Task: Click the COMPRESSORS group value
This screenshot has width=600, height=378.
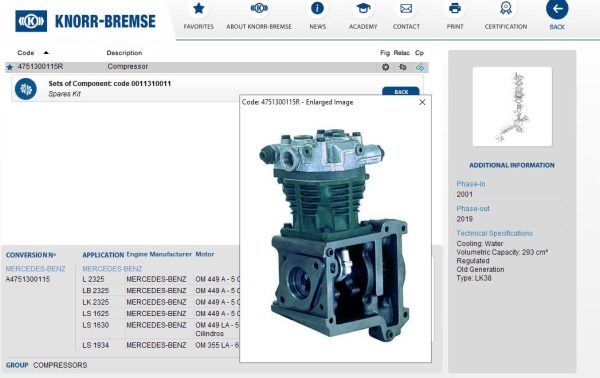Action: click(x=60, y=365)
